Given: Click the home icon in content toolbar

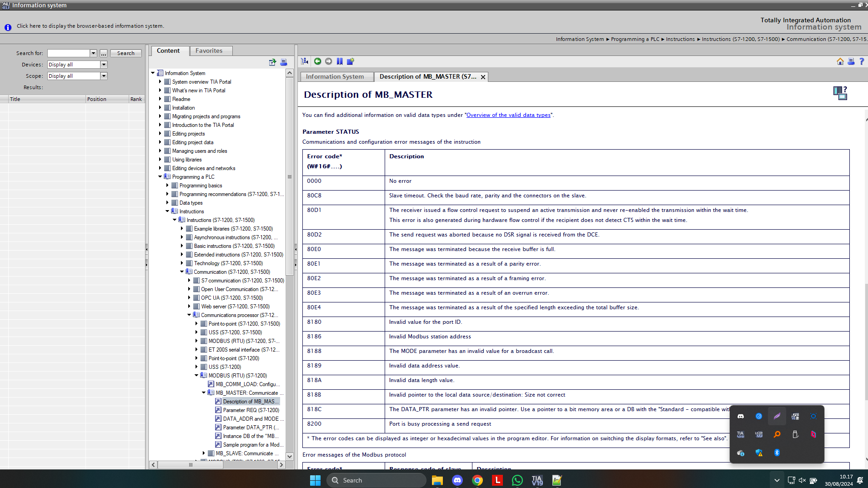Looking at the screenshot, I should tap(840, 61).
